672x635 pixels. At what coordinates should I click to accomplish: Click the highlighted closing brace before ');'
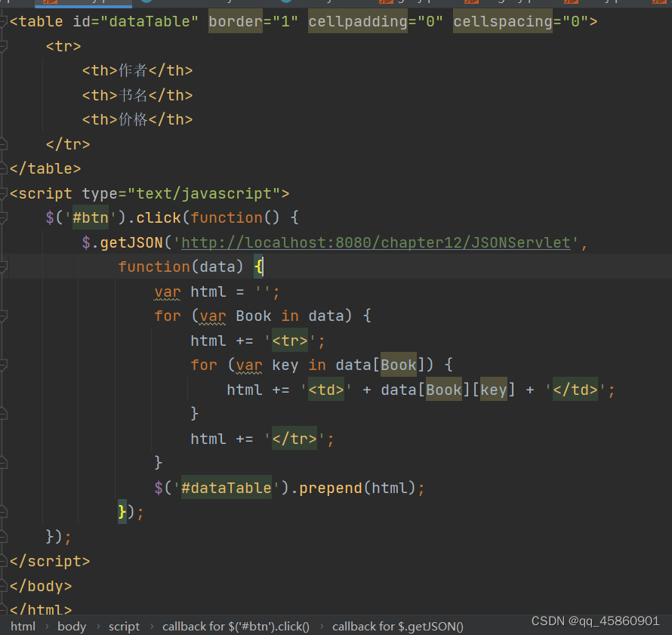click(122, 512)
